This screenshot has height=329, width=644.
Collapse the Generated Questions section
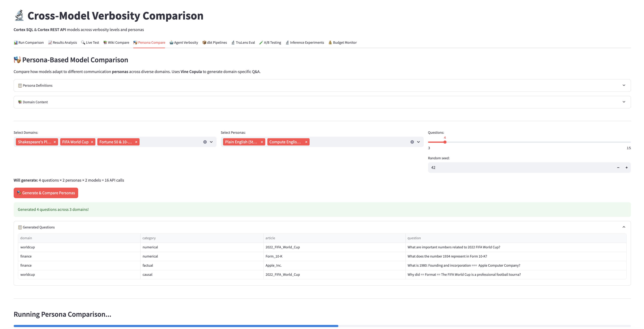click(624, 227)
